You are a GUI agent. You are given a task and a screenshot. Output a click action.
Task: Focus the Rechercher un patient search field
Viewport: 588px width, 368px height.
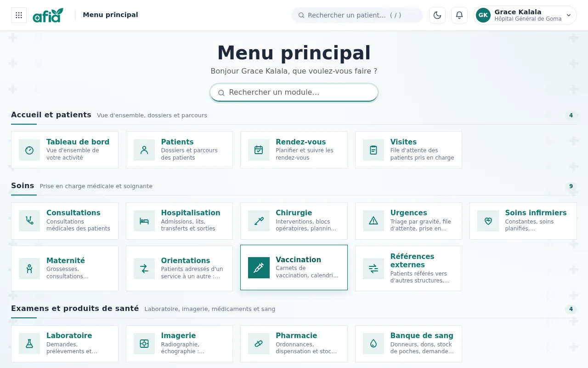point(357,15)
